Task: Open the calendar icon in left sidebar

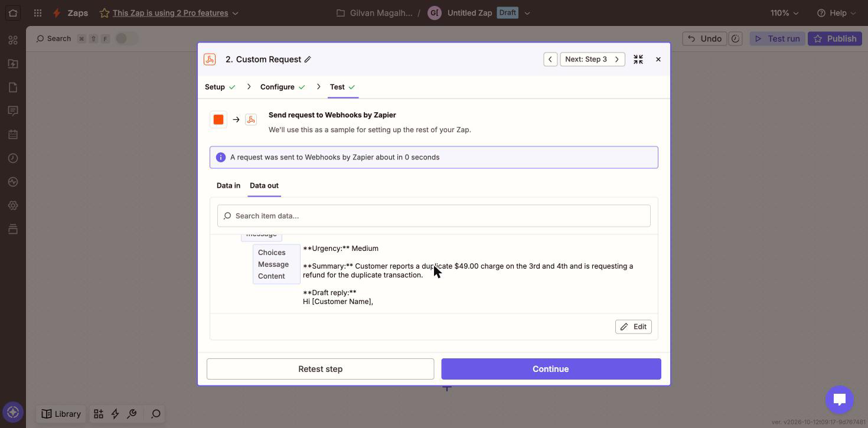Action: coord(13,135)
